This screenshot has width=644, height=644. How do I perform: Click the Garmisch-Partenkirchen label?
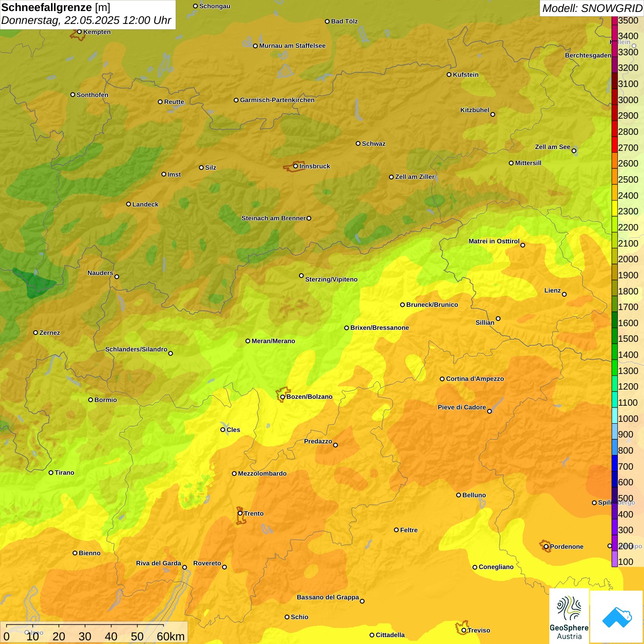277,100
